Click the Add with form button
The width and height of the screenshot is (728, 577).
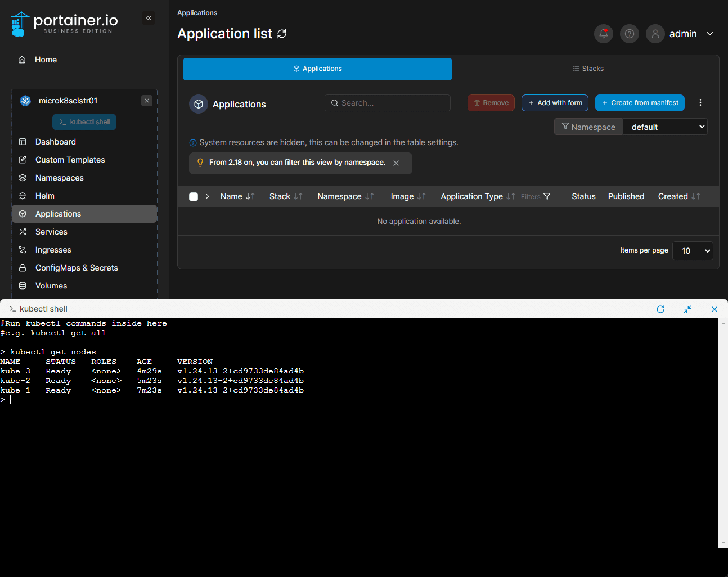click(x=555, y=103)
